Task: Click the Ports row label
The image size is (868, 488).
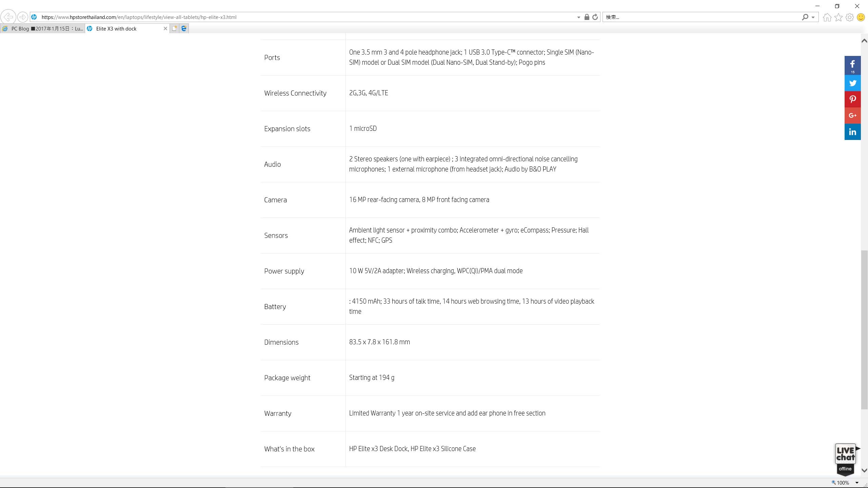Action: pos(272,58)
